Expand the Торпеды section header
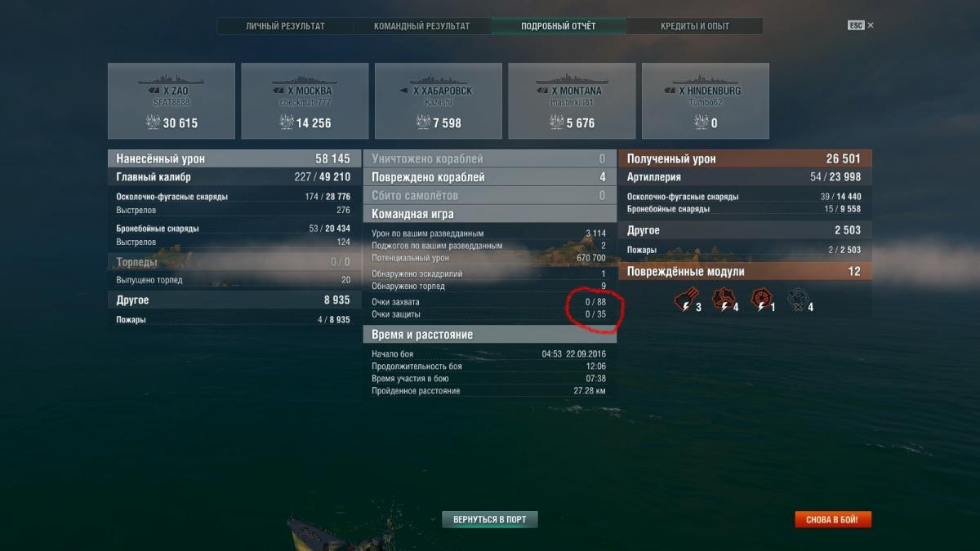Viewport: 980px width, 551px height. coord(234,262)
